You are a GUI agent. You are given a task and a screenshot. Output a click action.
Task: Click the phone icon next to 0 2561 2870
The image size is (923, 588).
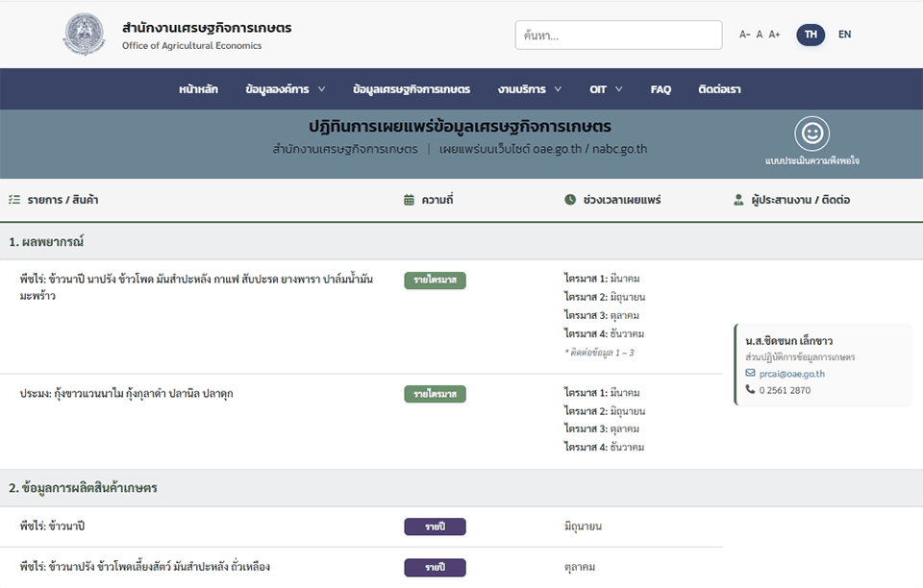point(750,389)
